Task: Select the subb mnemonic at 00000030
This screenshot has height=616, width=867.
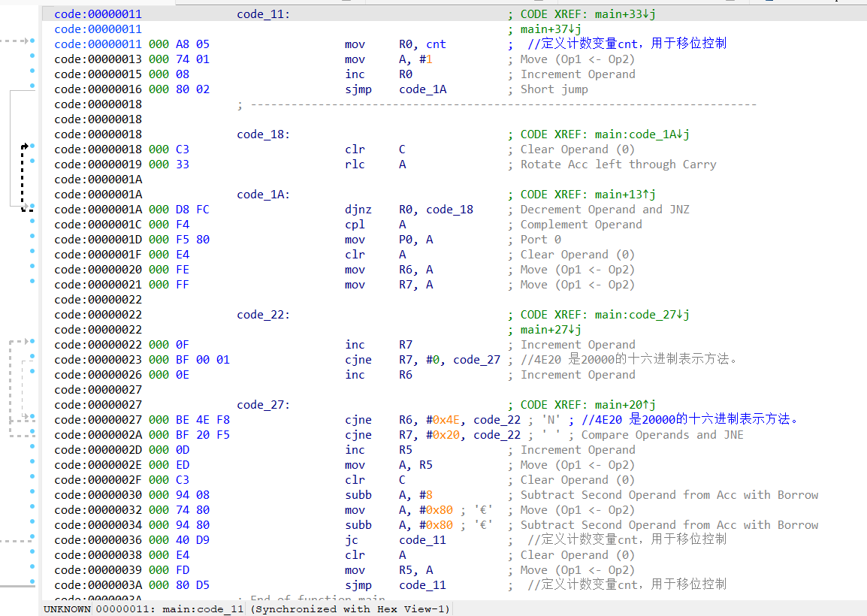Action: click(358, 495)
